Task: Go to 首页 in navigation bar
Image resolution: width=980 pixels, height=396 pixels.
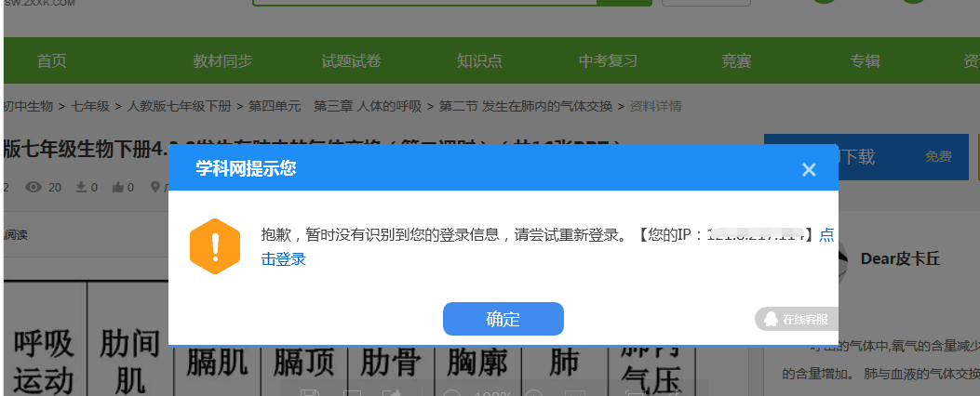Action: [x=51, y=60]
